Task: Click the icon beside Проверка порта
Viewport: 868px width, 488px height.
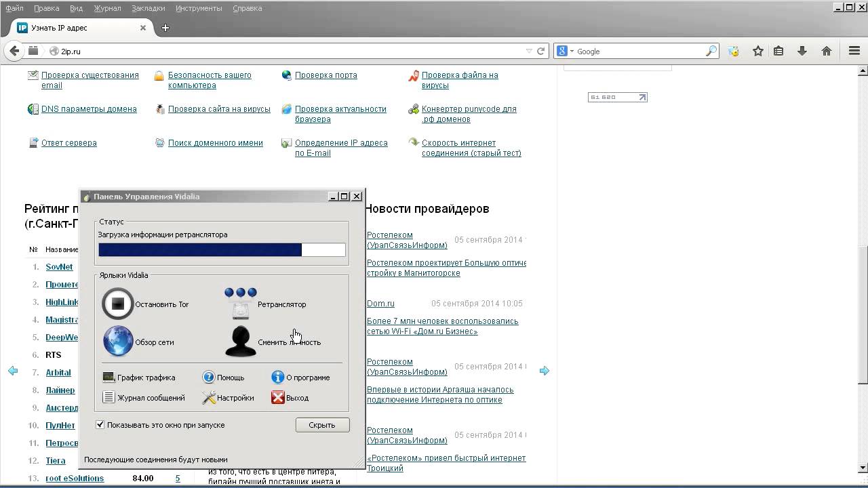Action: 287,75
